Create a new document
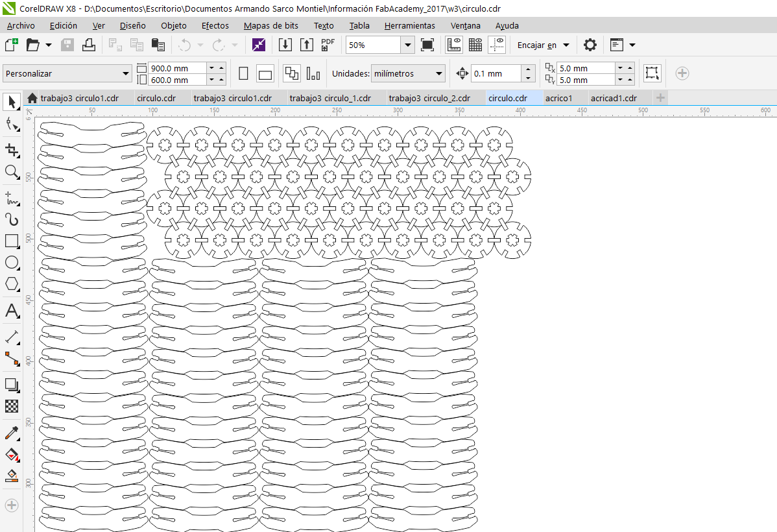The width and height of the screenshot is (777, 532). coord(11,45)
